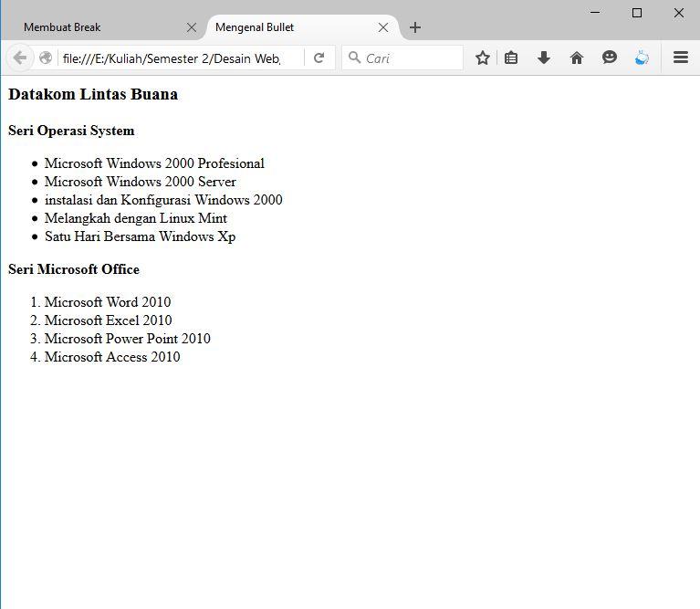Show bookmarks list icon
This screenshot has height=609, width=700.
click(511, 58)
